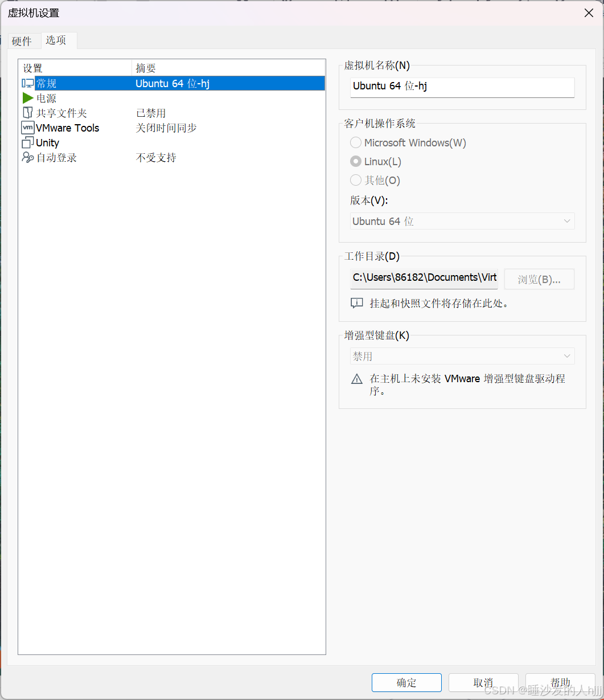This screenshot has width=604, height=700.
Task: Select the 自动登录 settings row
Action: [172, 158]
